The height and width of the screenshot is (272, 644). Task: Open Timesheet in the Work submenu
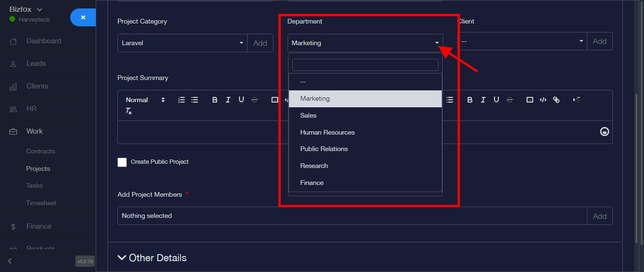pyautogui.click(x=41, y=203)
